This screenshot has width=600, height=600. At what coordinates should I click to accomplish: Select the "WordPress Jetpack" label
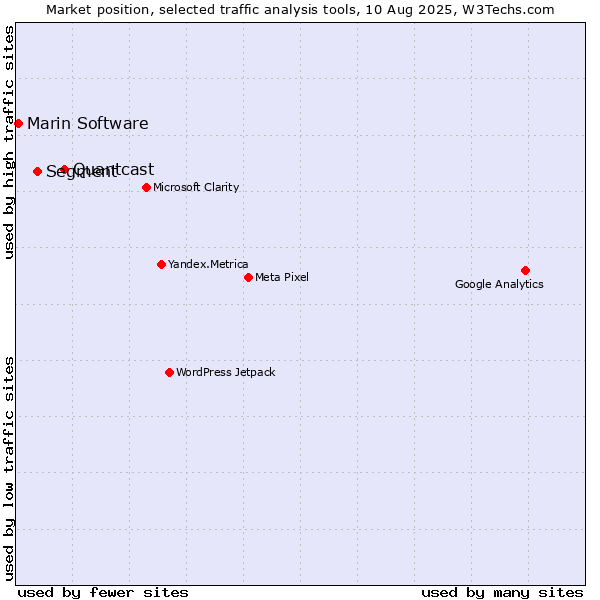(x=225, y=372)
